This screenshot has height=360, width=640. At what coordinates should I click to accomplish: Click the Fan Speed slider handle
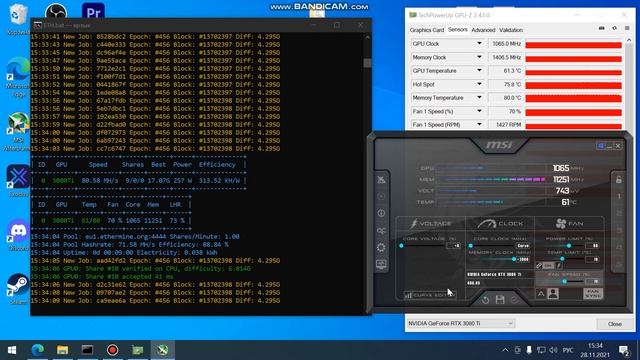[565, 281]
